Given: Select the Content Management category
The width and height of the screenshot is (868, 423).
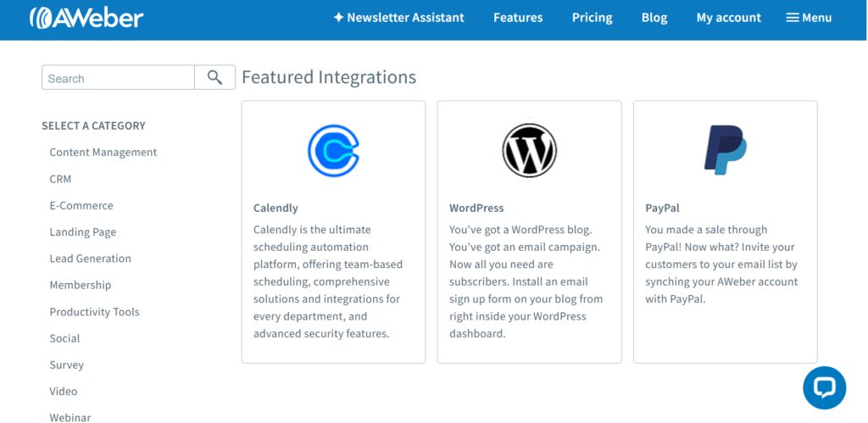Looking at the screenshot, I should point(103,153).
